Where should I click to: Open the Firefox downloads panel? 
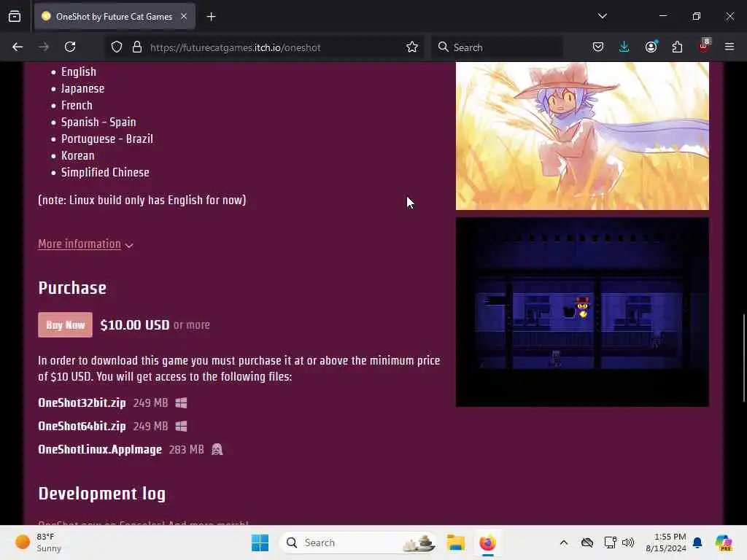624,47
